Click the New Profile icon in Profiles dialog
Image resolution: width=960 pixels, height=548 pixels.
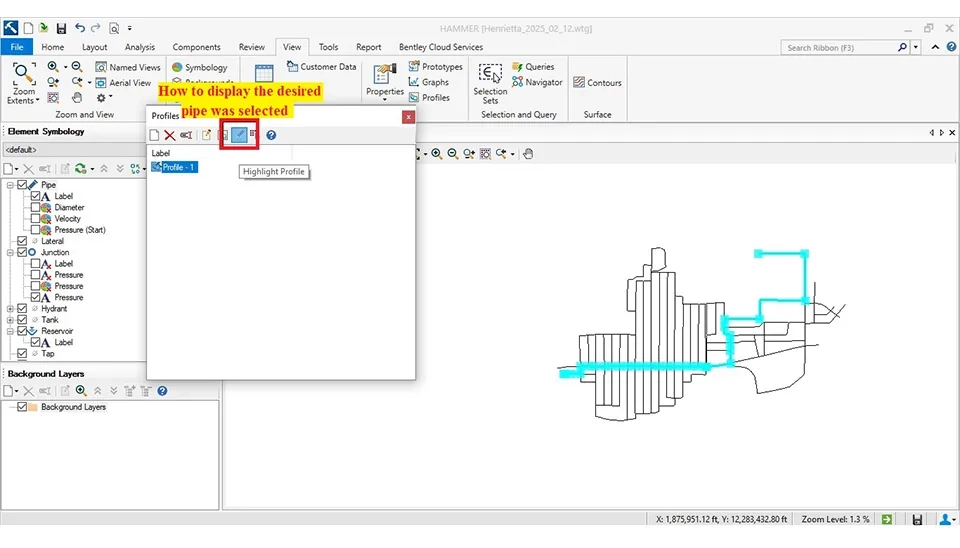click(154, 135)
